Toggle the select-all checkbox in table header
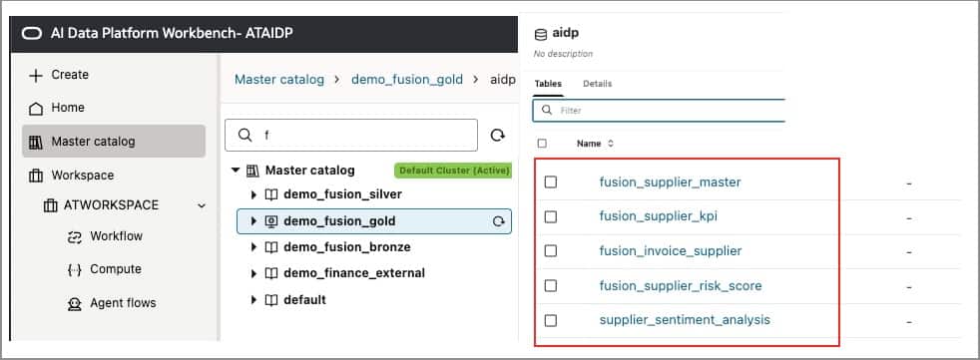 (x=542, y=144)
